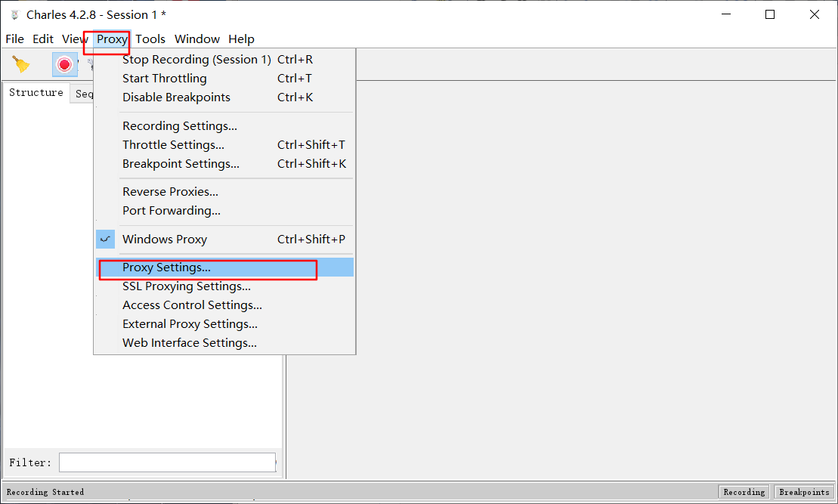Click the Proxy menu in menu bar
The width and height of the screenshot is (838, 504).
[112, 39]
